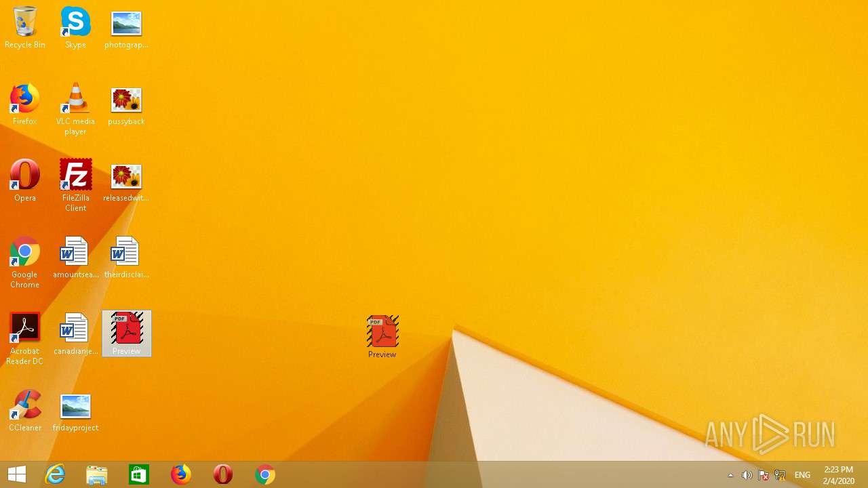Launch Firefox from the taskbar
Viewport: 868px width, 488px height.
pos(181,474)
